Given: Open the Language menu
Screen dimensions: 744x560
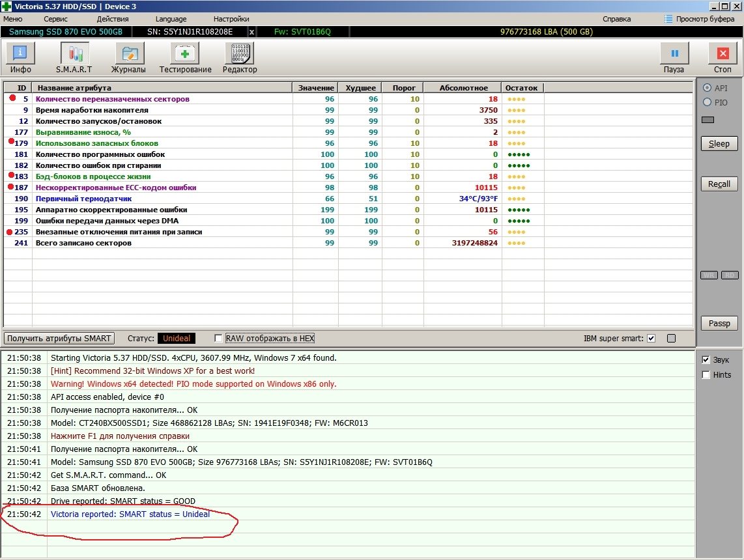Looking at the screenshot, I should 171,19.
